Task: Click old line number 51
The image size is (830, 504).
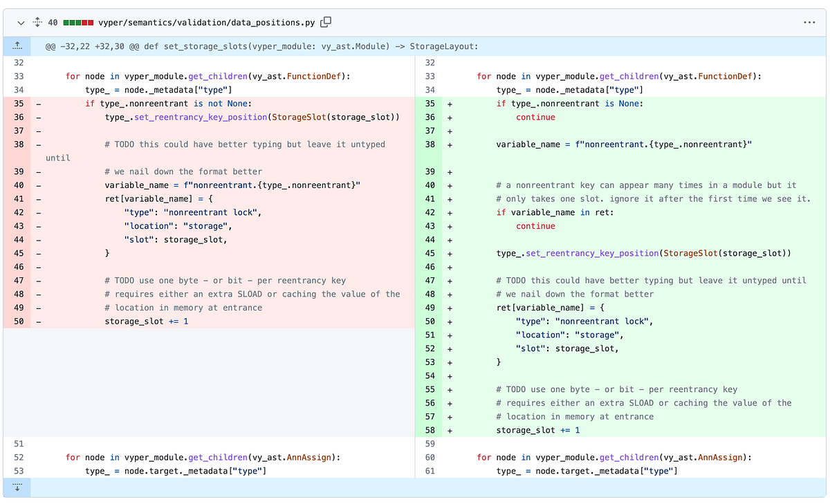Action: pos(17,443)
